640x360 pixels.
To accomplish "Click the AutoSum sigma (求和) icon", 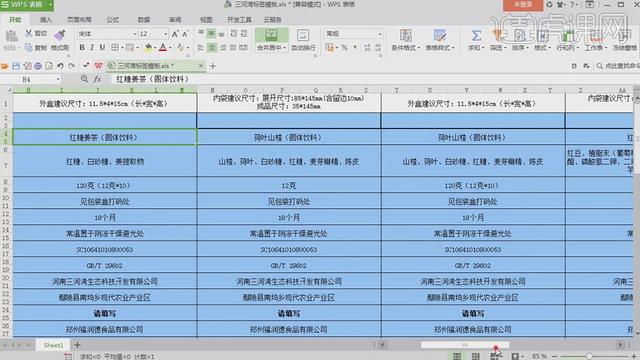I will coord(476,36).
